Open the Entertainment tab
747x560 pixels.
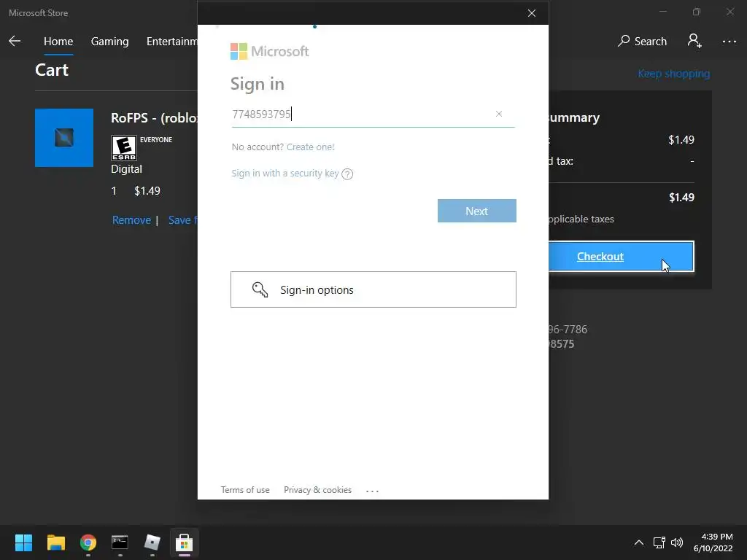point(172,42)
